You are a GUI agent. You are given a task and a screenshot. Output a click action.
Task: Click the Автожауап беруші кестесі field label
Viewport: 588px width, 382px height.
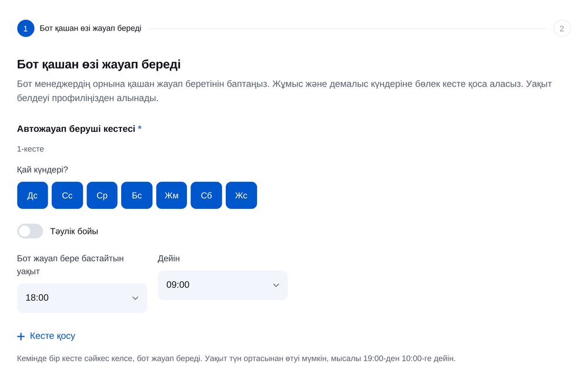coord(76,129)
